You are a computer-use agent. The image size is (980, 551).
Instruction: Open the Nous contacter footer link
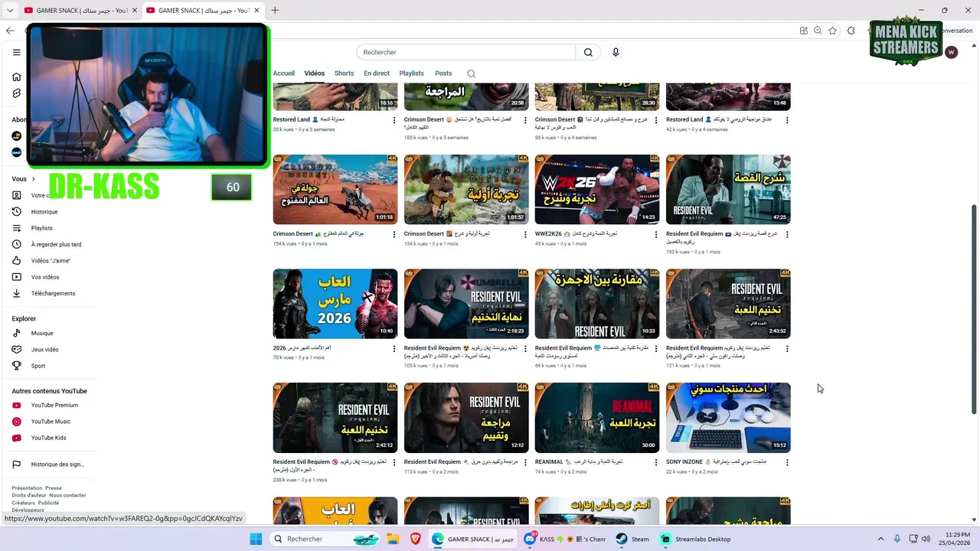68,495
